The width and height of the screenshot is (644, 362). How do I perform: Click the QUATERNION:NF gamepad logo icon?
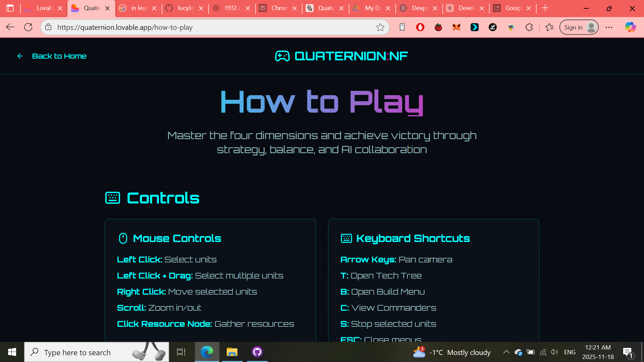pos(282,56)
